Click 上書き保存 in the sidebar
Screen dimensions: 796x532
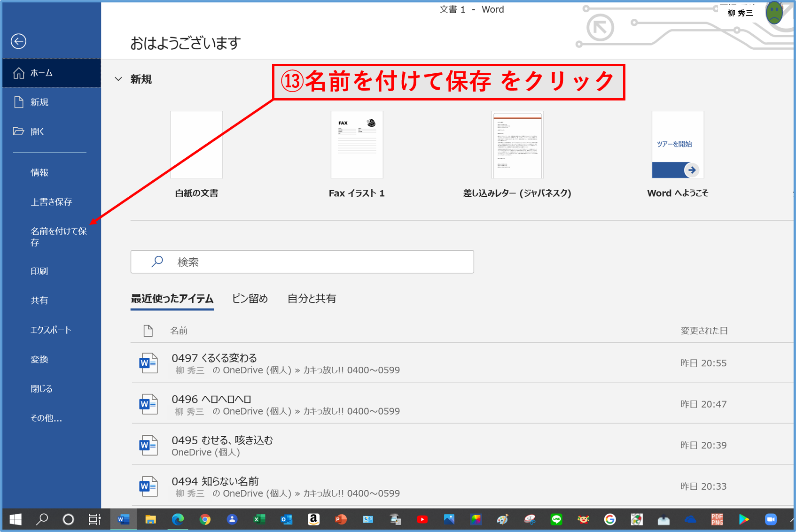pos(51,202)
